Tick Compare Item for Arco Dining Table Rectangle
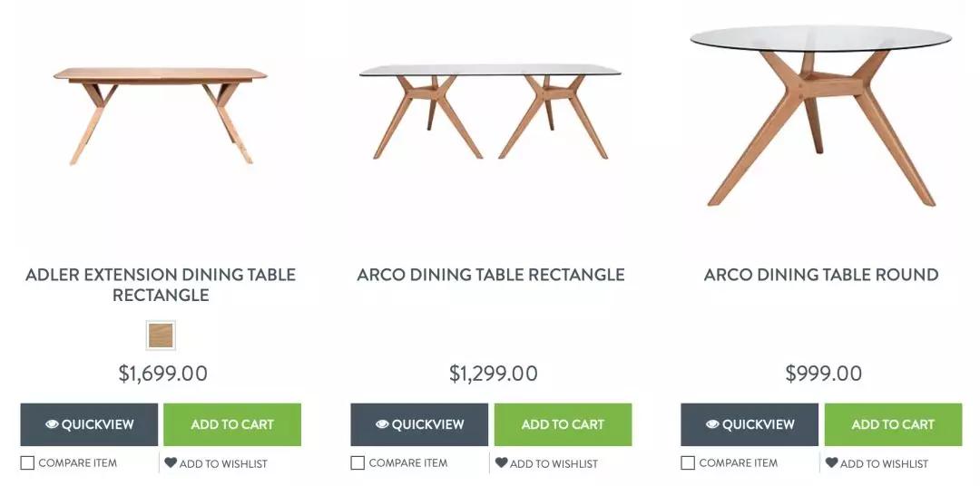The height and width of the screenshot is (486, 980). [358, 463]
